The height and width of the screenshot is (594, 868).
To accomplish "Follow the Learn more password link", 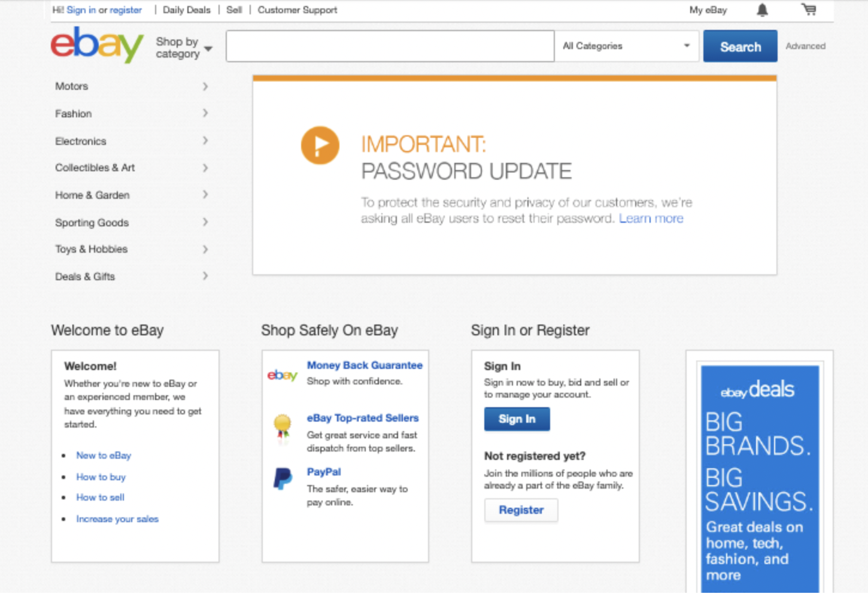I will [651, 219].
